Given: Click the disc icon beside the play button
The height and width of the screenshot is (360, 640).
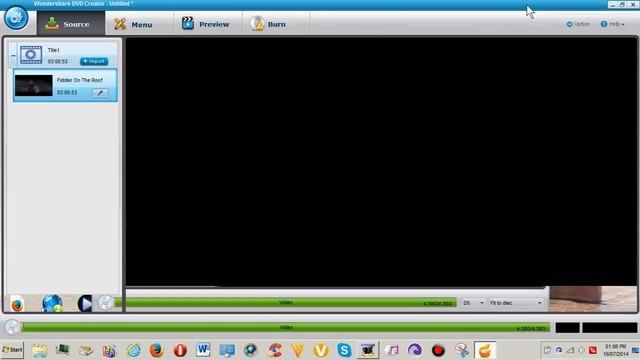Looking at the screenshot, I should (x=106, y=303).
